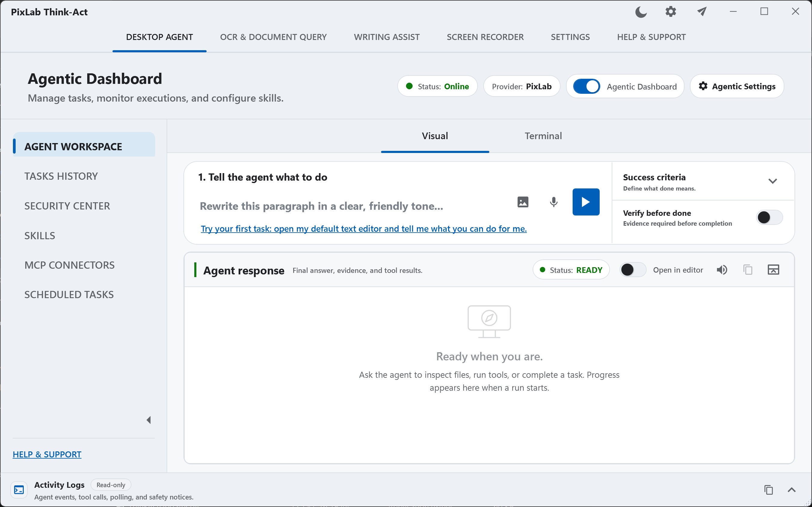Click the Status READY badge
Viewport: 812px width, 507px height.
tap(571, 270)
